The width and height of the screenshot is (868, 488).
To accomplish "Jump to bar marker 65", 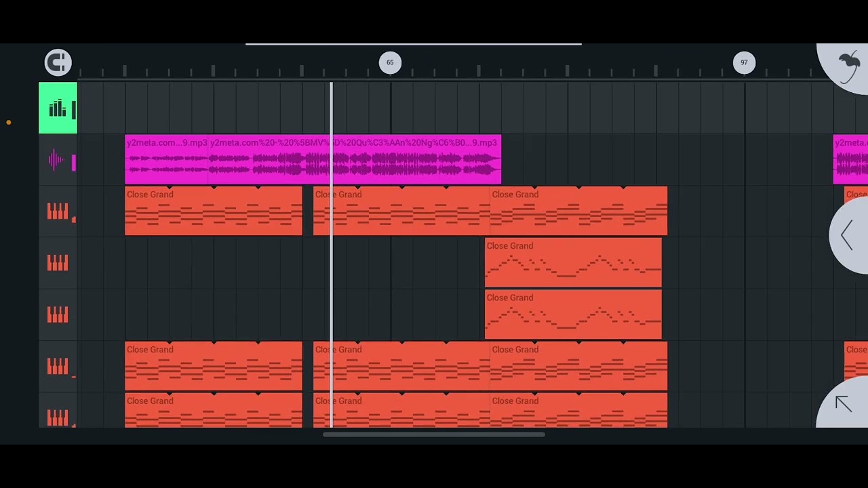I will point(390,62).
